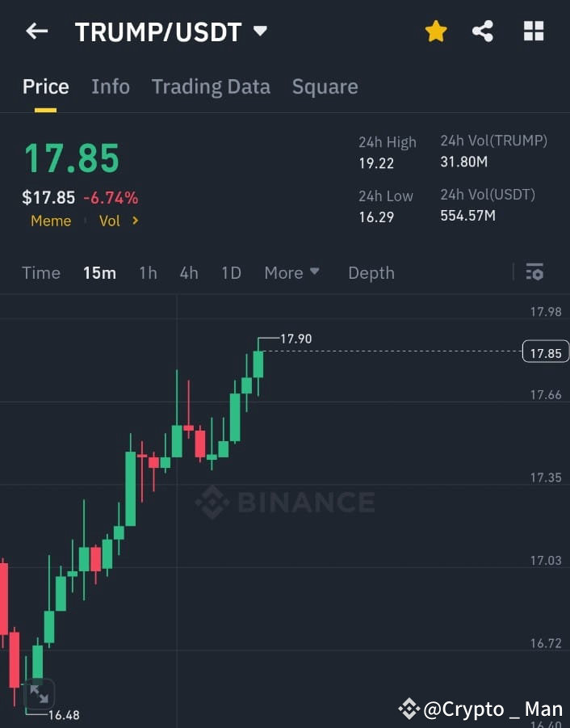Open the share options icon
Image resolution: width=570 pixels, height=728 pixels.
[x=484, y=31]
